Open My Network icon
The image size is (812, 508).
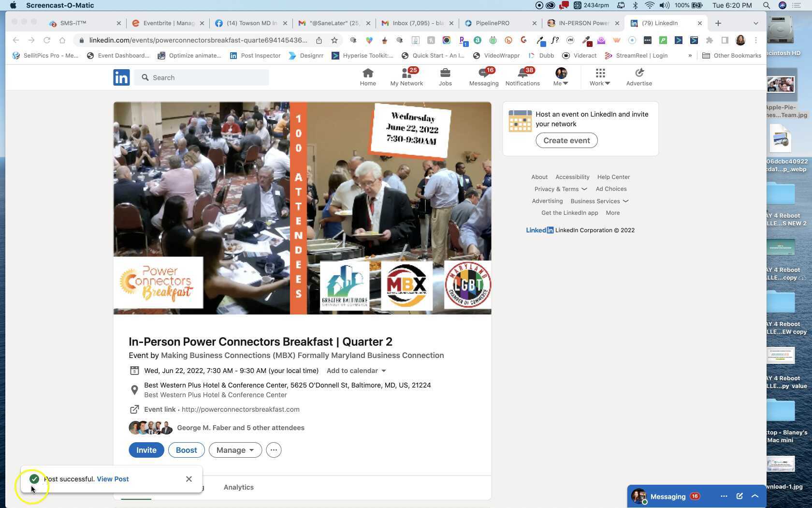click(406, 74)
